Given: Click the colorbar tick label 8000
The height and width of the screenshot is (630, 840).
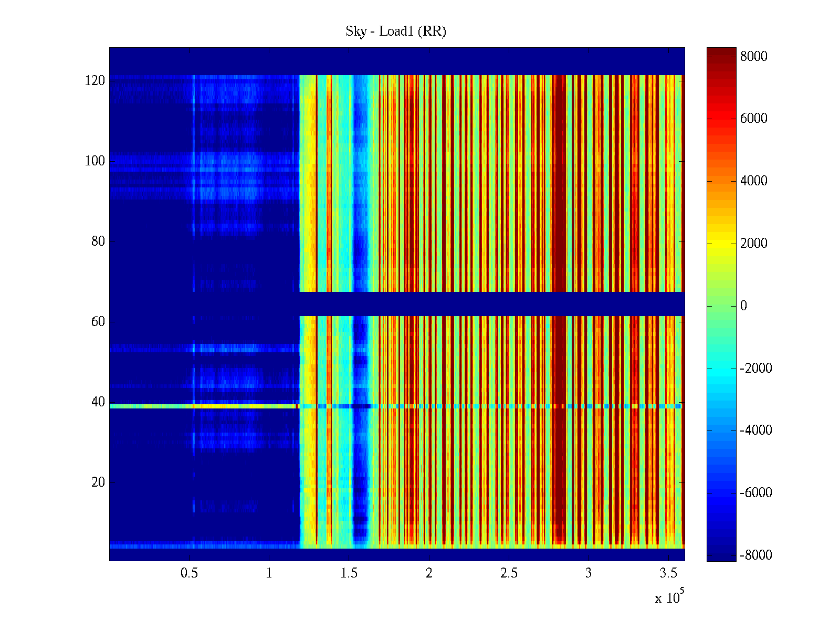Looking at the screenshot, I should (x=753, y=57).
